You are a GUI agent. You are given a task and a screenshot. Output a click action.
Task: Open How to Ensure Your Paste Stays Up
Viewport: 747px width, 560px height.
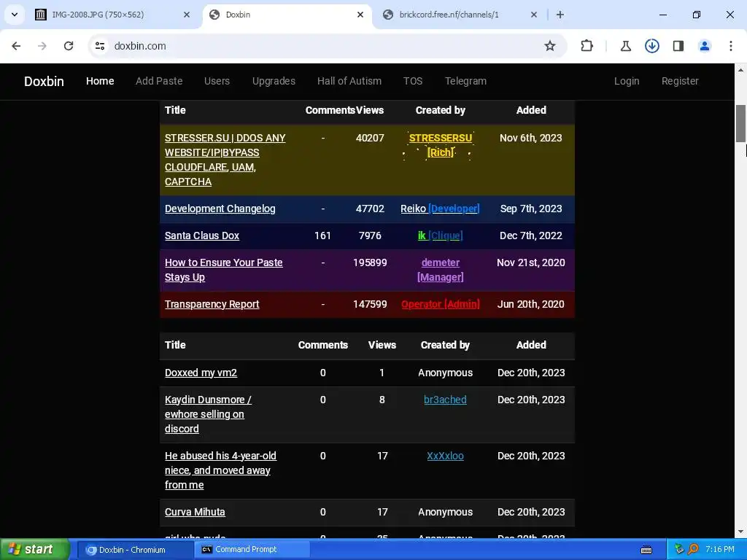tap(224, 270)
